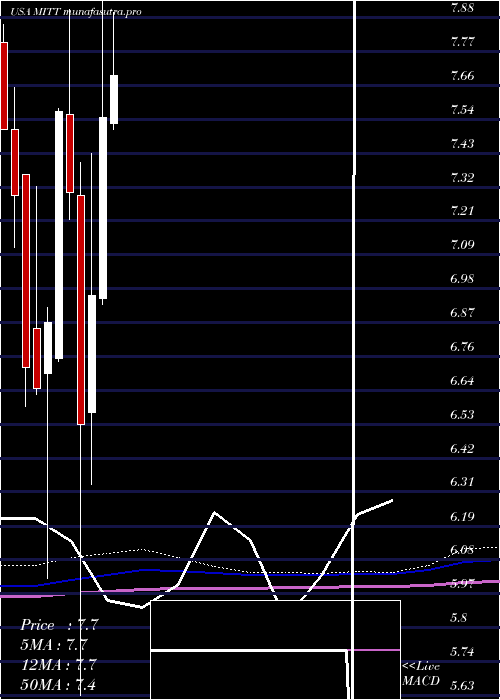The image size is (500, 700).
Task: Select the 6.53 price axis label
Action: pyautogui.click(x=462, y=415)
